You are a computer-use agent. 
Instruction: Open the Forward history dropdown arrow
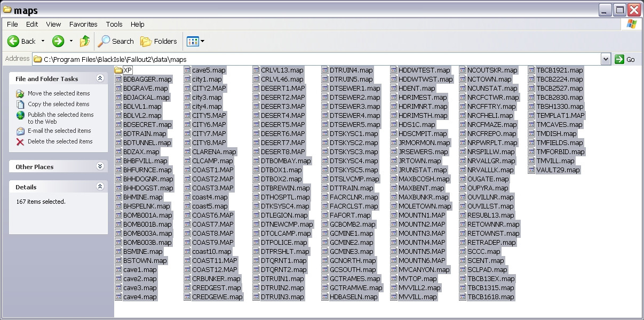click(71, 41)
